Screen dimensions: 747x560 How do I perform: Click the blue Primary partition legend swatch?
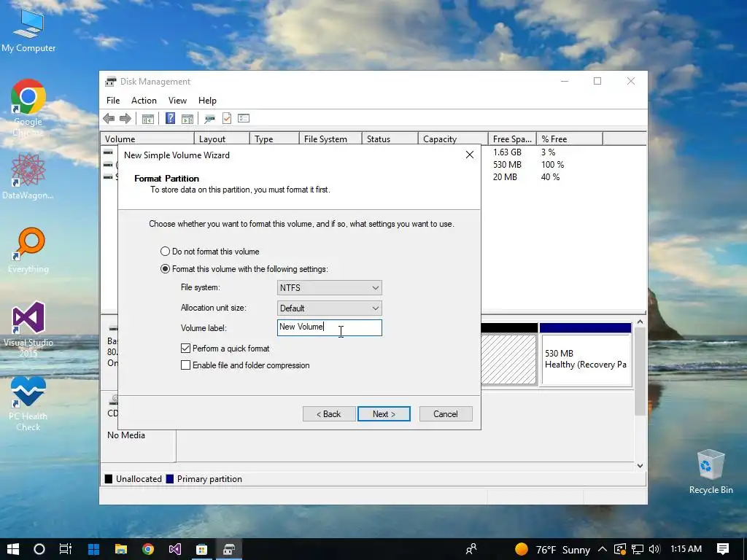169,479
